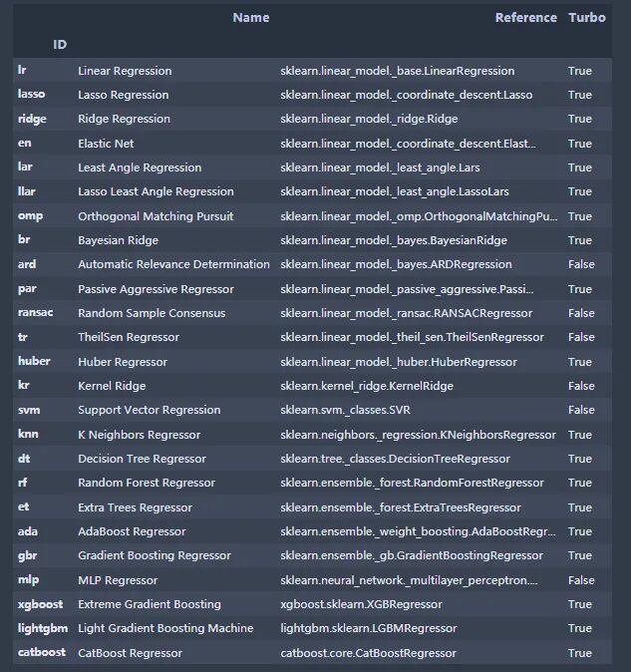Click the Reference column header
This screenshot has width=631, height=672.
point(526,18)
